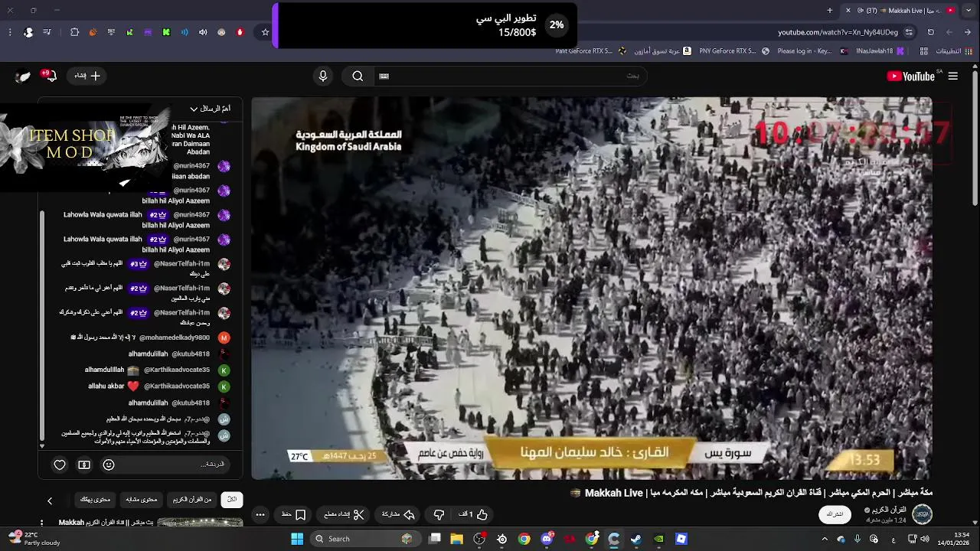Select 'محتوى مشابه' filter chip
Screen dimensions: 980x551
(142, 500)
